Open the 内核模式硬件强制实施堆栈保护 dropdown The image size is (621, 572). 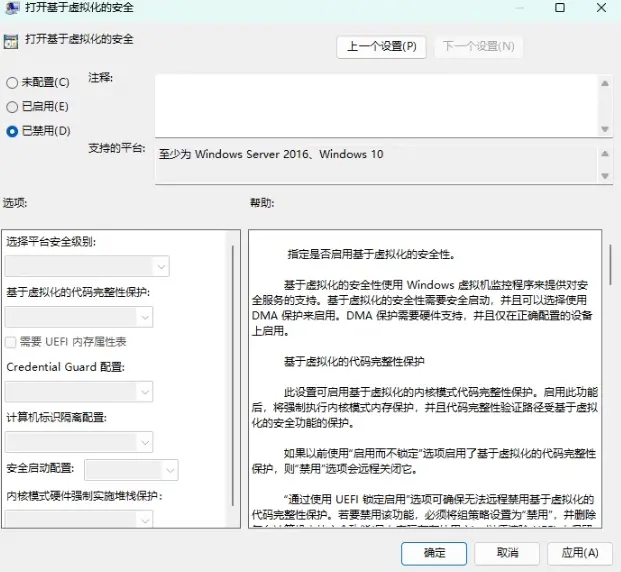(x=79, y=519)
